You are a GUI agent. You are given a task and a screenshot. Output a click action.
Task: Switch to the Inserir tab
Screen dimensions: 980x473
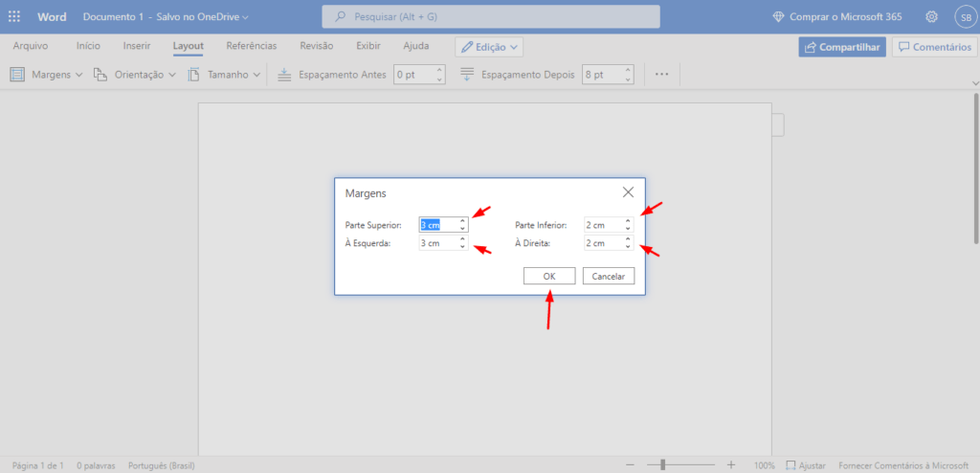(x=136, y=46)
